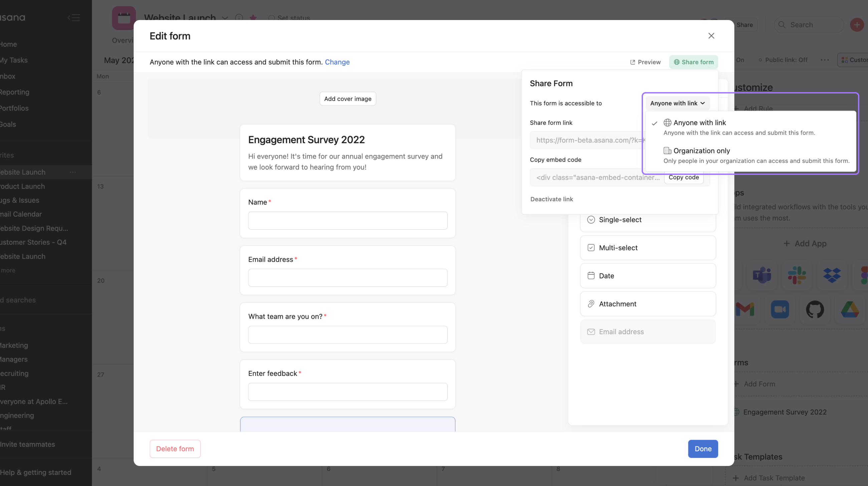Open the form Preview
The image size is (868, 486).
click(645, 62)
